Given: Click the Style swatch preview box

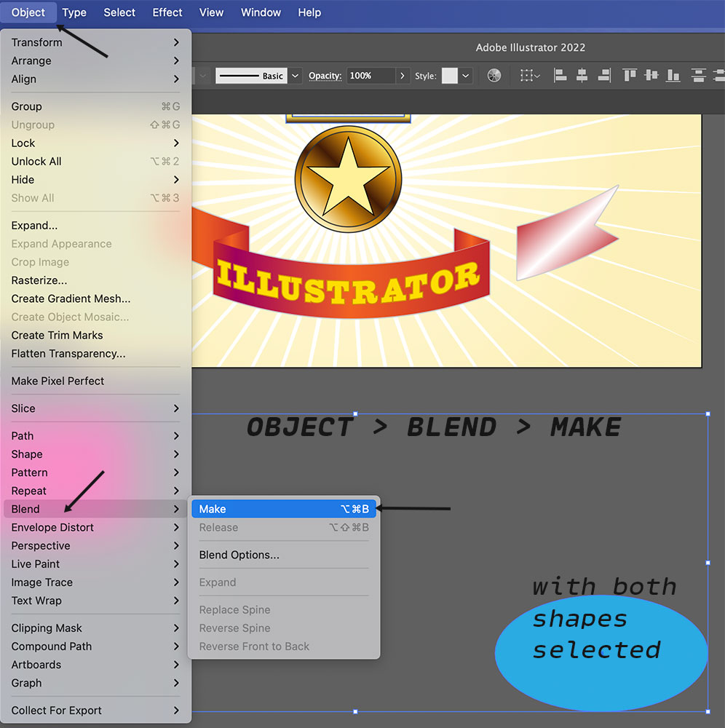Looking at the screenshot, I should [449, 76].
